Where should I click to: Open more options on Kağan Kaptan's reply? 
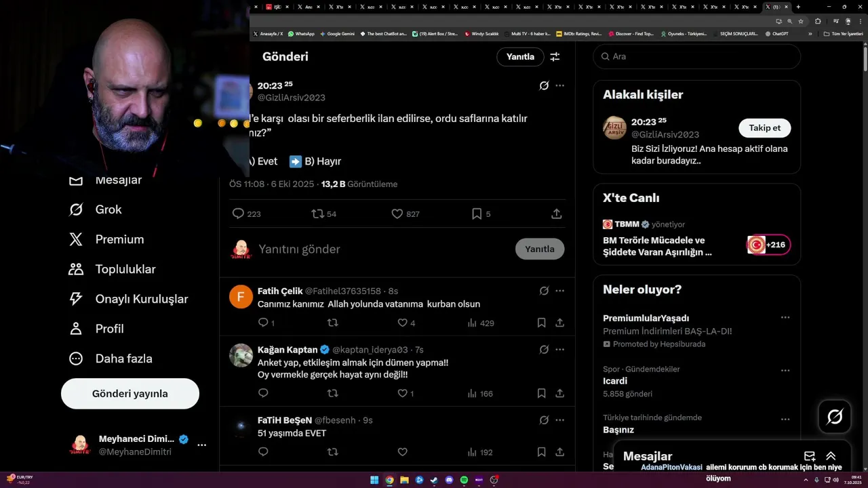(x=559, y=350)
